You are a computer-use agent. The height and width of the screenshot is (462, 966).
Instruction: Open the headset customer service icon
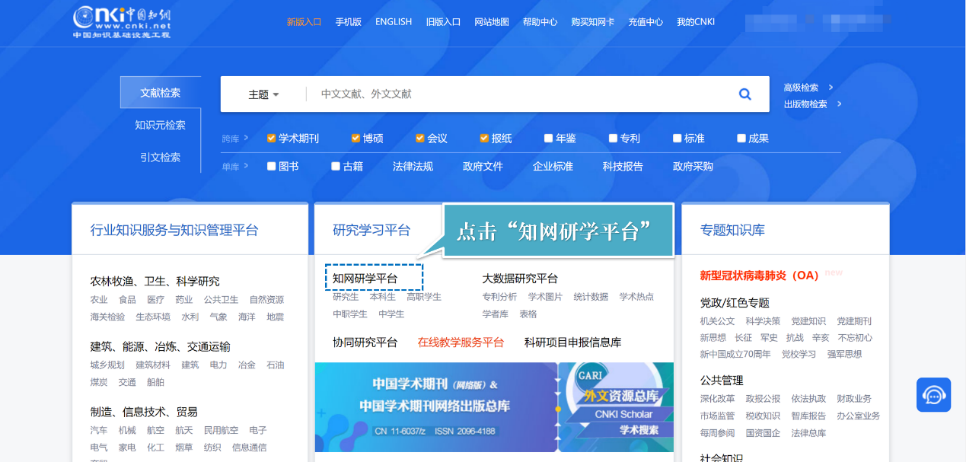[x=933, y=394]
